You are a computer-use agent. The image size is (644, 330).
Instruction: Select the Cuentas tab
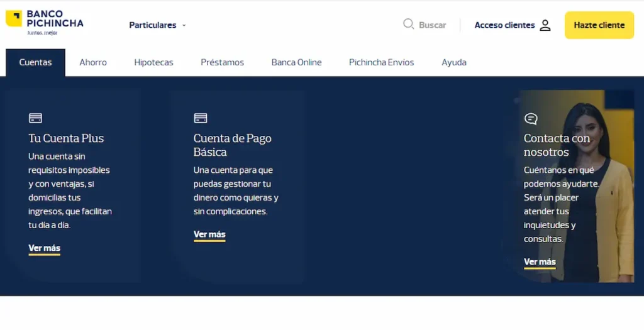(x=35, y=62)
